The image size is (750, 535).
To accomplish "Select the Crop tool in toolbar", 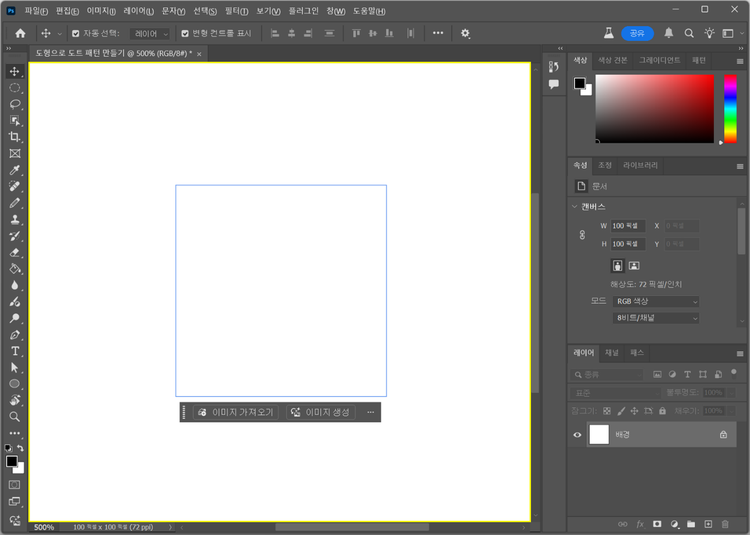I will pyautogui.click(x=15, y=137).
